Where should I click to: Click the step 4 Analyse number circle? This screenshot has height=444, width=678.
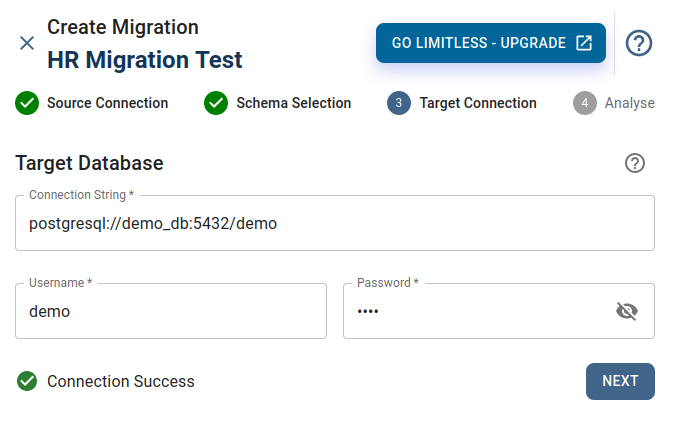click(x=585, y=103)
